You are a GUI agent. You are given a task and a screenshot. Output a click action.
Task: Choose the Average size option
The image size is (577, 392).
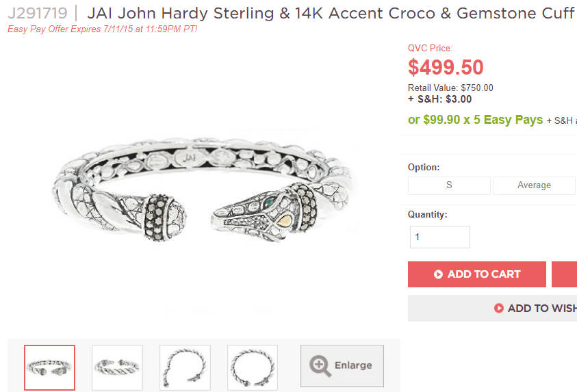pos(534,185)
